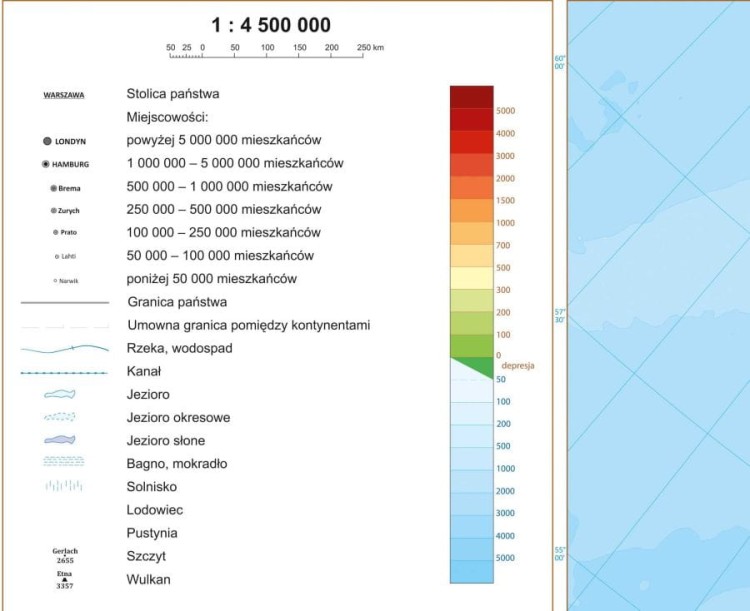Click the darkest red band above 5000
Image resolution: width=750 pixels, height=611 pixels.
point(472,97)
